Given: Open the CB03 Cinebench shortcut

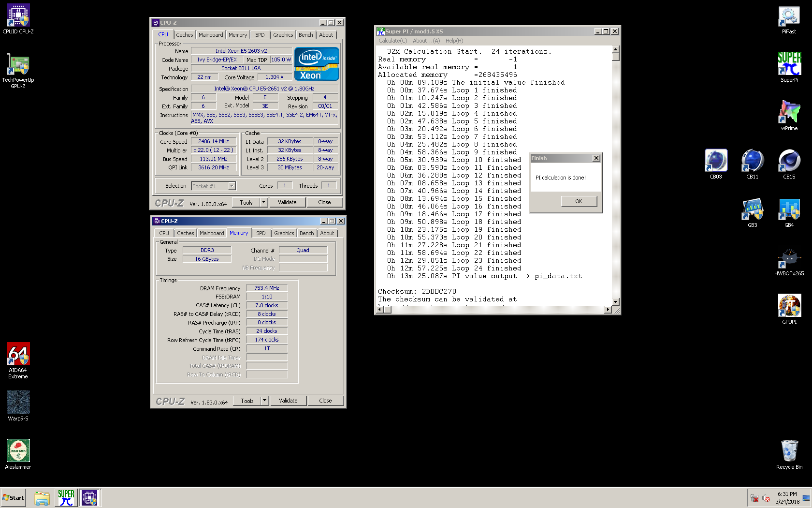Looking at the screenshot, I should pyautogui.click(x=715, y=164).
